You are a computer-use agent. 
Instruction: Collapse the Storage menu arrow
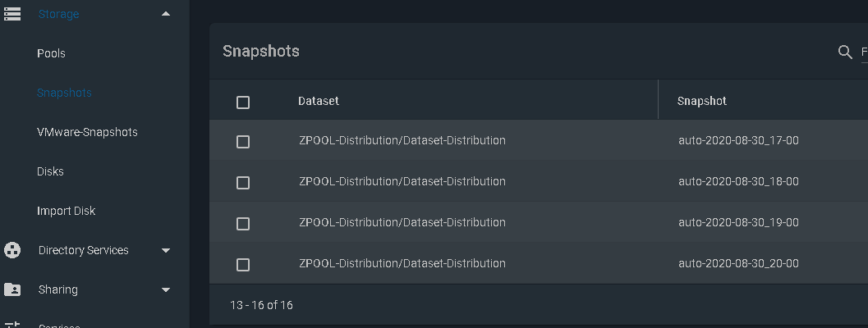[166, 14]
